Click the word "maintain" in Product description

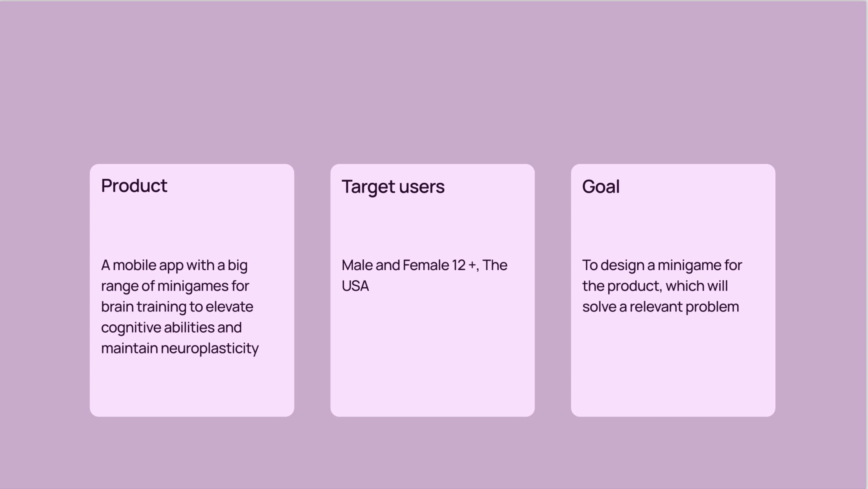[x=129, y=348]
